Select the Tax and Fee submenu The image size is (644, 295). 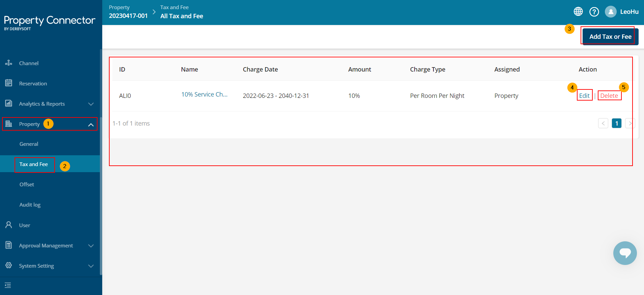pyautogui.click(x=50, y=164)
